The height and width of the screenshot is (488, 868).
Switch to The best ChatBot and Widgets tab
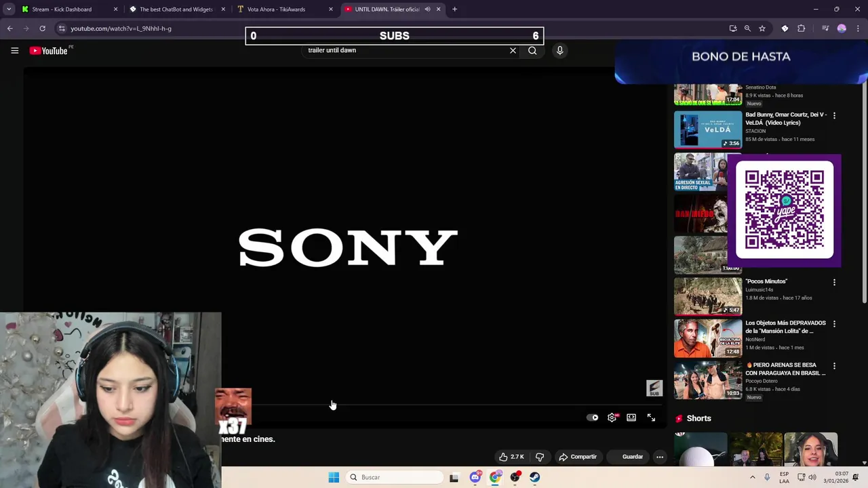point(176,9)
